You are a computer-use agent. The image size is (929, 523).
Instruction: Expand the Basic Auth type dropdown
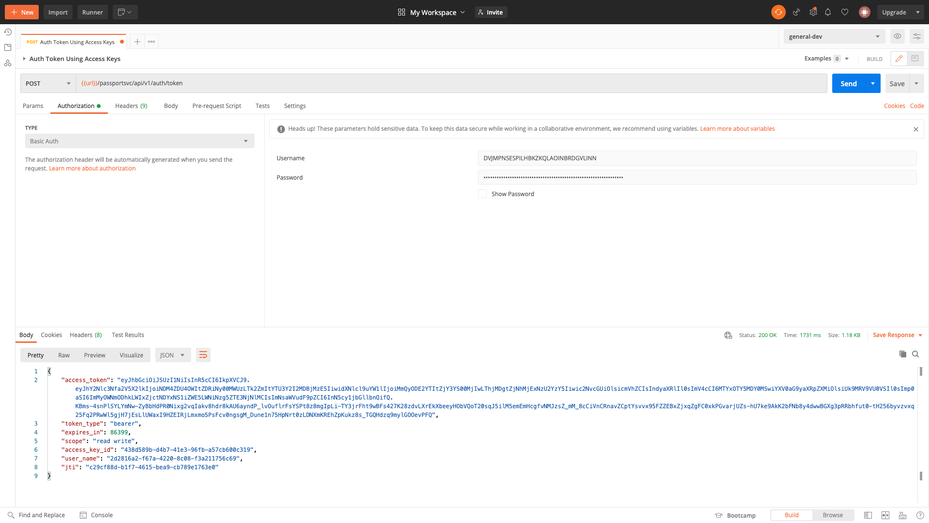(139, 141)
